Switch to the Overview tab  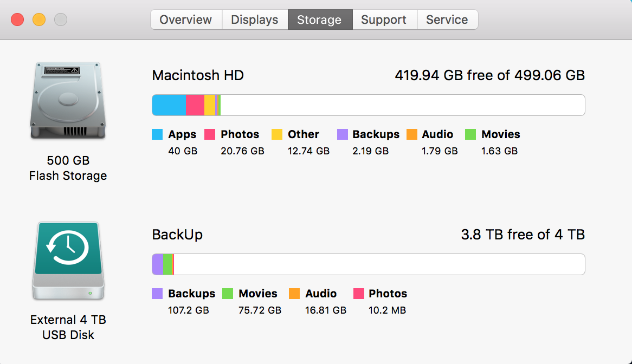click(x=186, y=19)
